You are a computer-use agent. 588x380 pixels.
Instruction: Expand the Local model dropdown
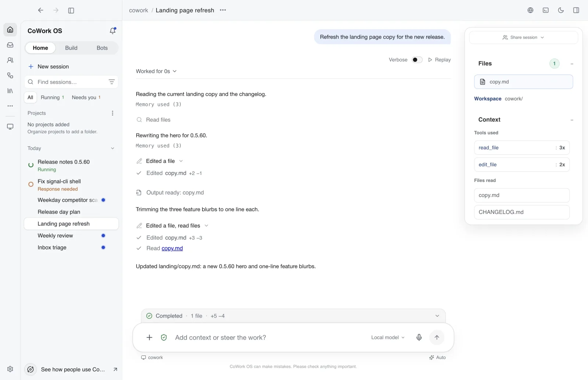[388, 337]
